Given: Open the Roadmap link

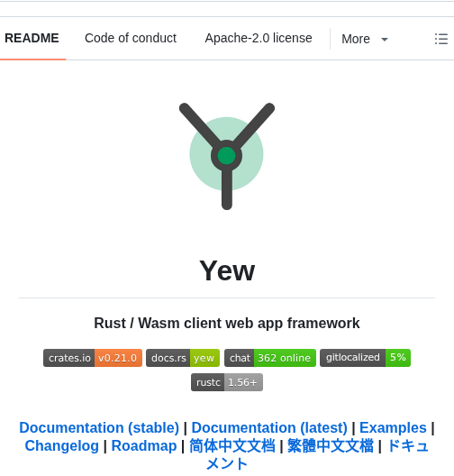Looking at the screenshot, I should (144, 446).
